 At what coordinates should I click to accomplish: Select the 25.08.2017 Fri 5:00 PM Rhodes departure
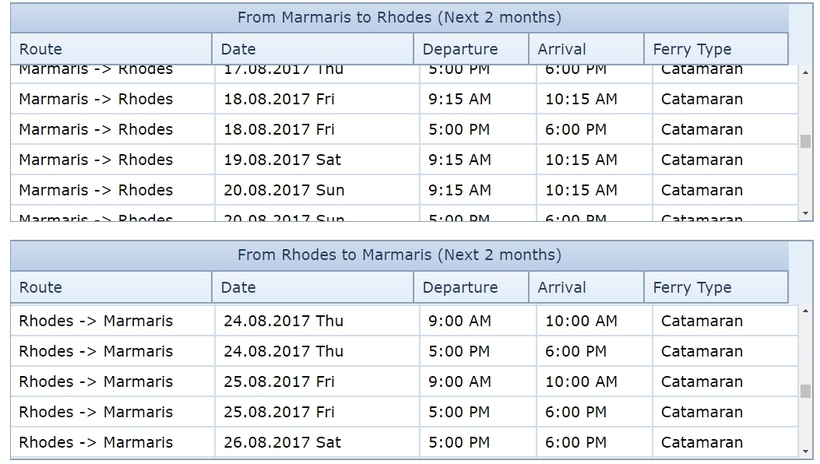(x=400, y=412)
